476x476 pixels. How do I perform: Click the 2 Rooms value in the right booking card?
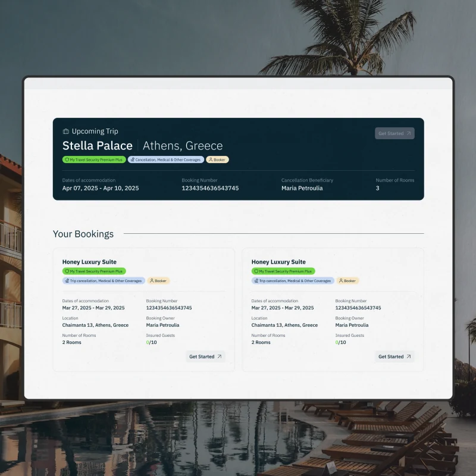pyautogui.click(x=261, y=343)
